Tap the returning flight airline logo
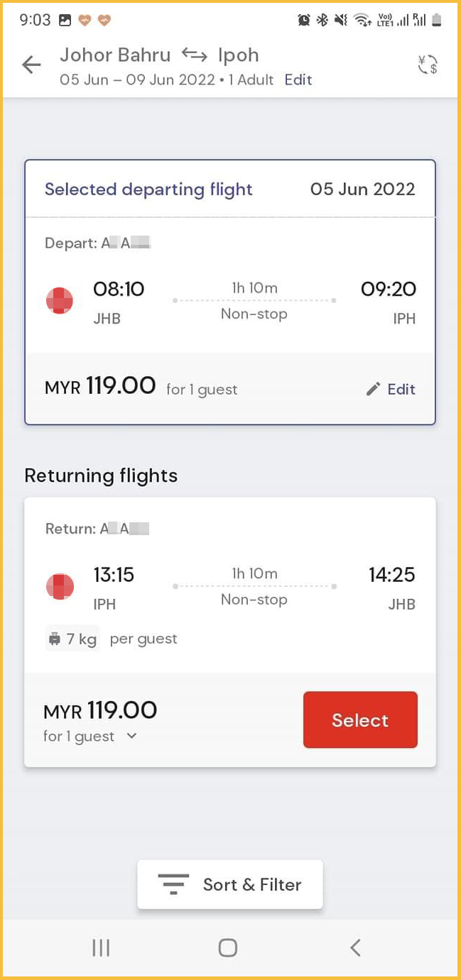This screenshot has height=980, width=461. tap(60, 586)
